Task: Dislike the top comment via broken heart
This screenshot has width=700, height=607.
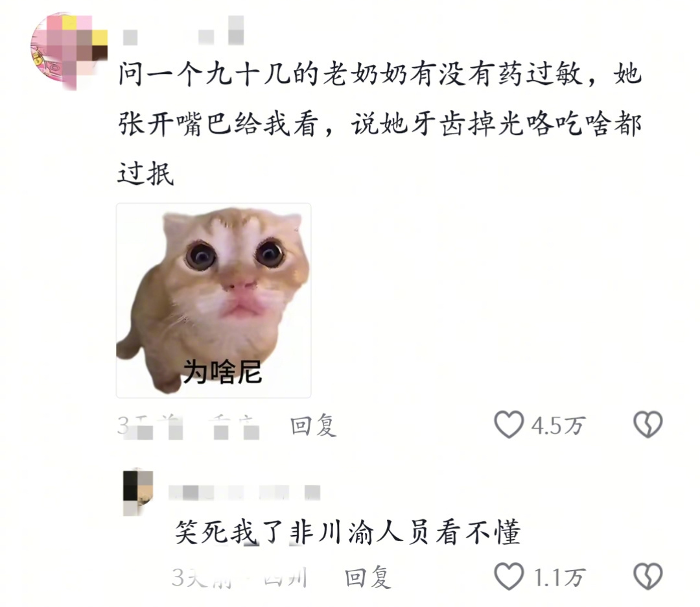Action: pos(648,424)
